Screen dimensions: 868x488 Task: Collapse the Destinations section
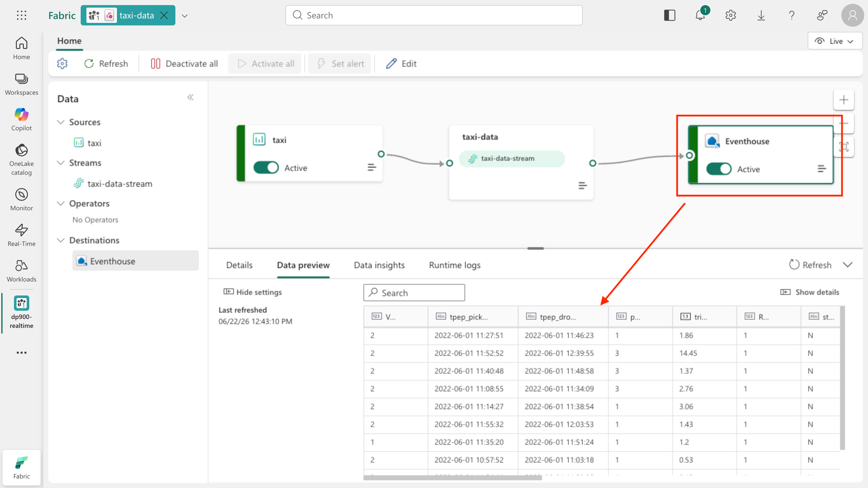point(61,240)
